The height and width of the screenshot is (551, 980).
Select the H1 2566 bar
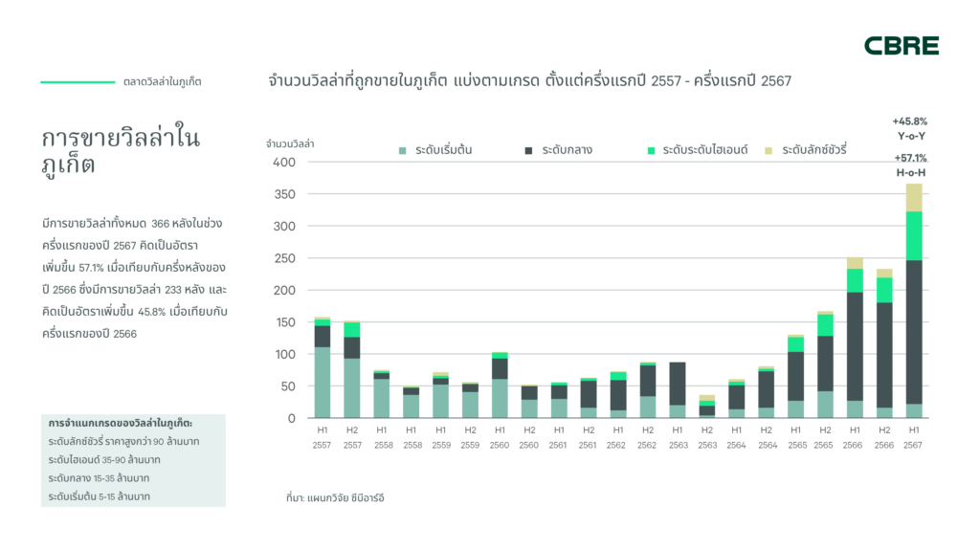[855, 338]
